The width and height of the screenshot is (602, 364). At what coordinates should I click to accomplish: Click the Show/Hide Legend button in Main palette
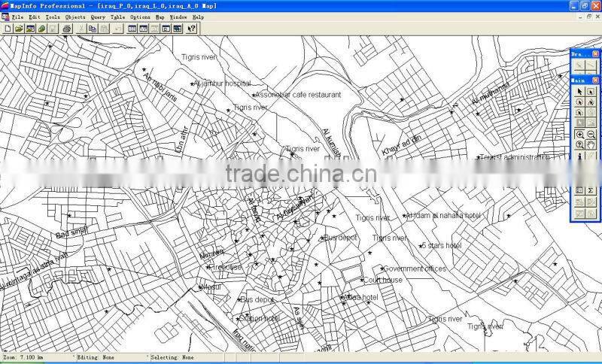[579, 190]
